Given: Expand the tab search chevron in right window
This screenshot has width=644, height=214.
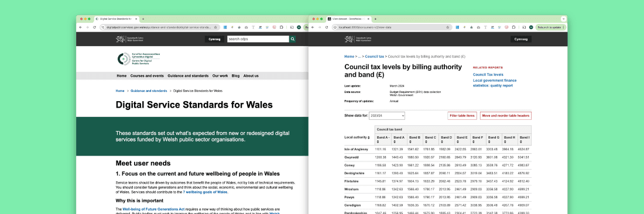Looking at the screenshot, I should click(x=563, y=19).
